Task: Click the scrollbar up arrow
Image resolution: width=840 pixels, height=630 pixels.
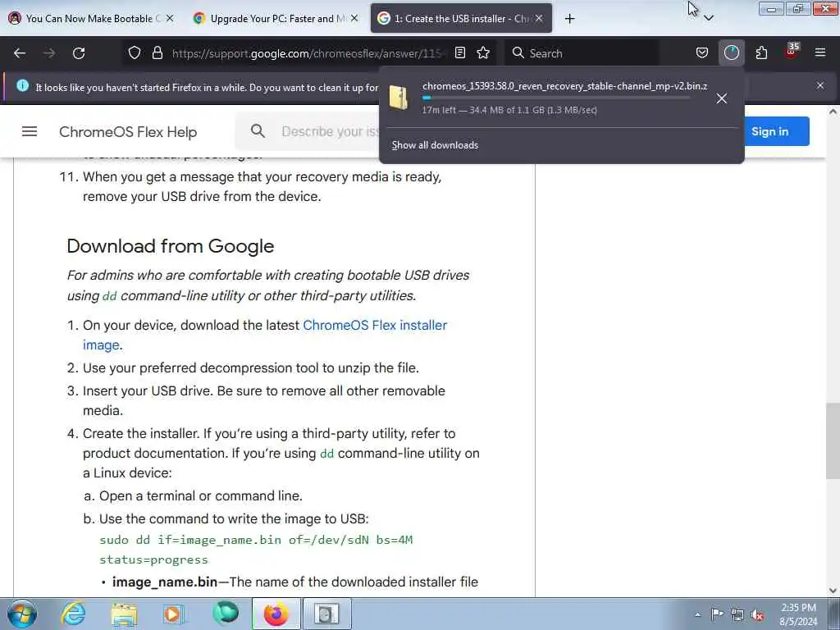Action: click(x=833, y=112)
